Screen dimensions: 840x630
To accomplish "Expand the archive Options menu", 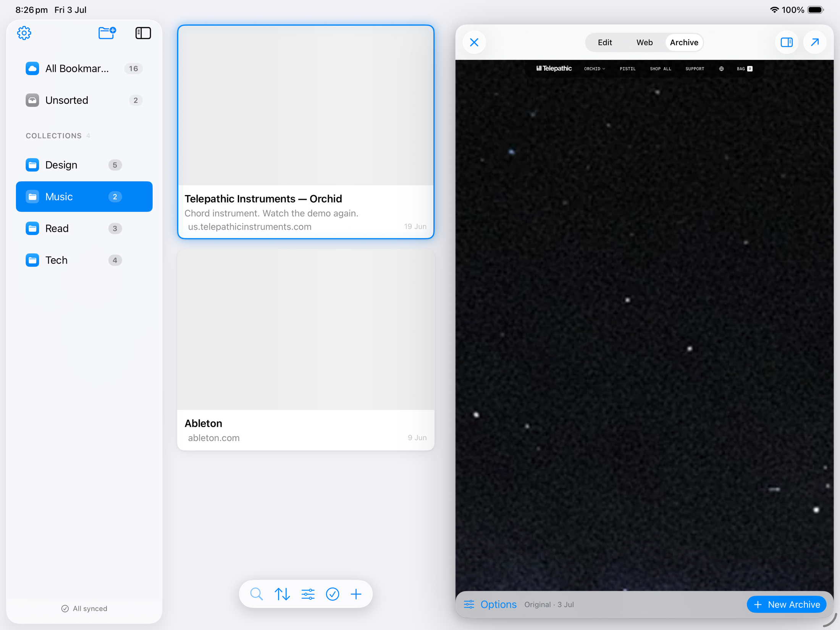I will point(490,604).
